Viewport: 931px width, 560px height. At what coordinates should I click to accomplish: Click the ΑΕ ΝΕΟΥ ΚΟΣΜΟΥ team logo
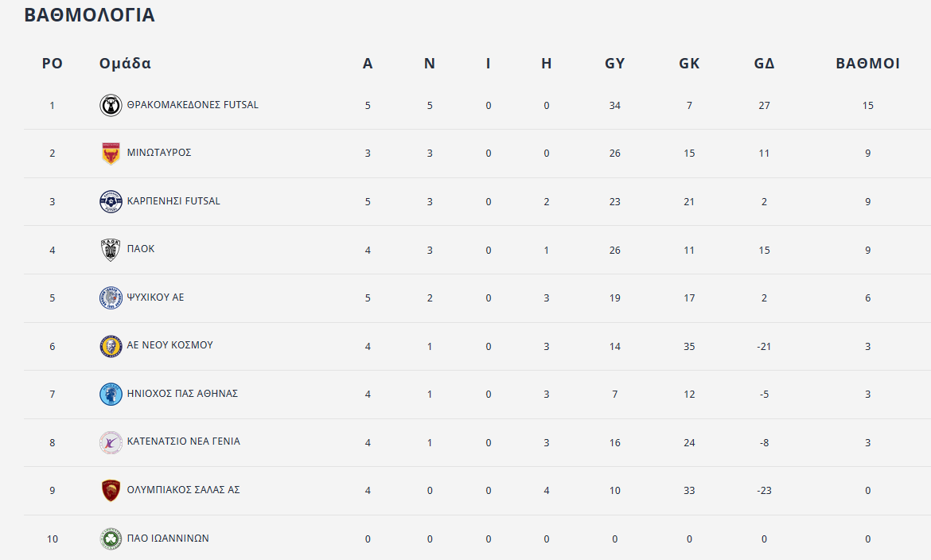pos(111,346)
